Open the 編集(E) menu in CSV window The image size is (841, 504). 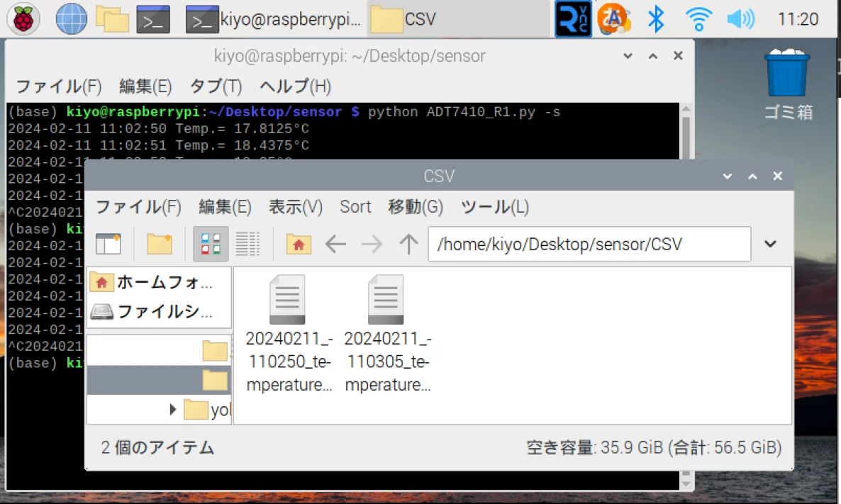tap(225, 207)
